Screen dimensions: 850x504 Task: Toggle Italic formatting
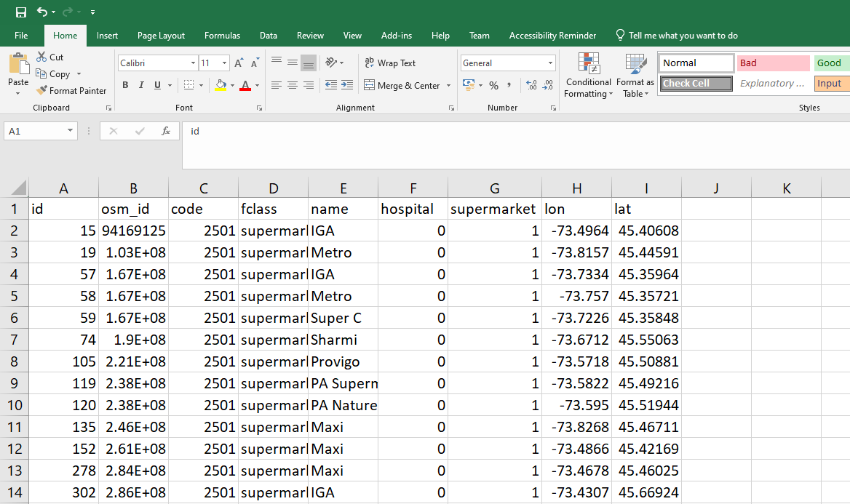pyautogui.click(x=141, y=86)
